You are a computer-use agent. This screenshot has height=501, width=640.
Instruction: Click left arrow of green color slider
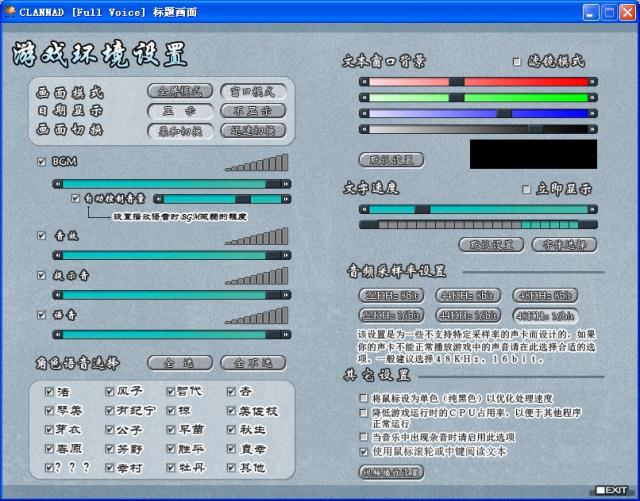pos(364,98)
